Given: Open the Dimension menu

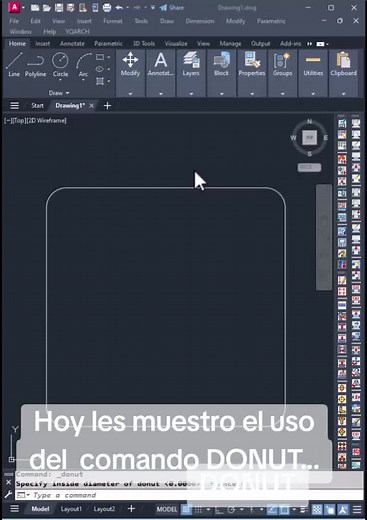Looking at the screenshot, I should pos(200,21).
